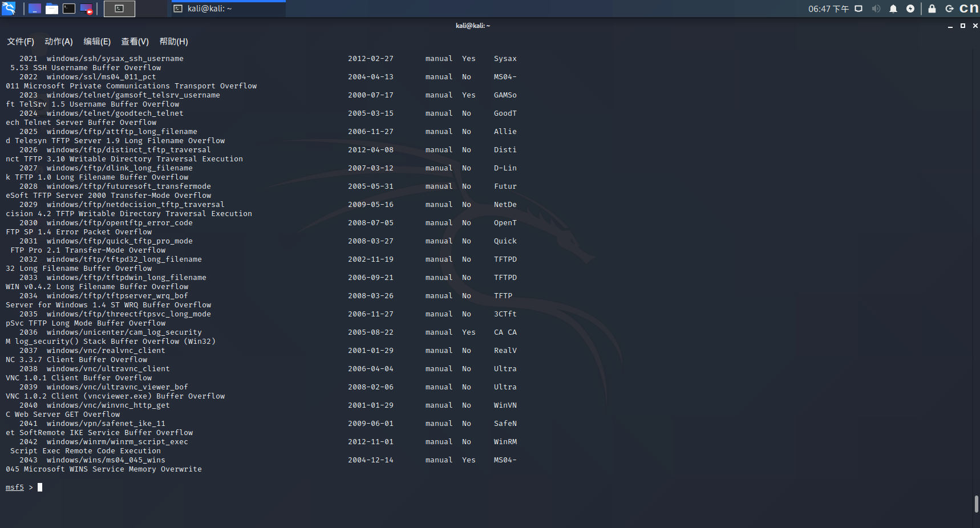Click module path windows/vnc/winvnc_http_get

coord(108,405)
